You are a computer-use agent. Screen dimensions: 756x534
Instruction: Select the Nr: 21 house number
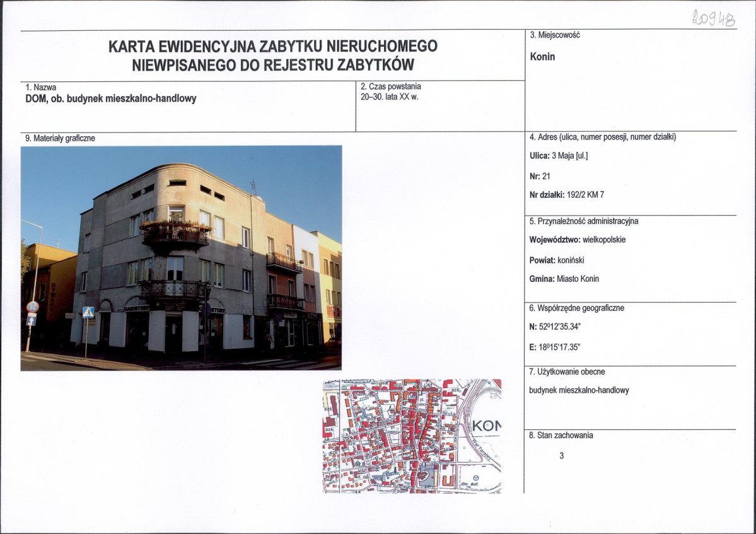tap(540, 177)
